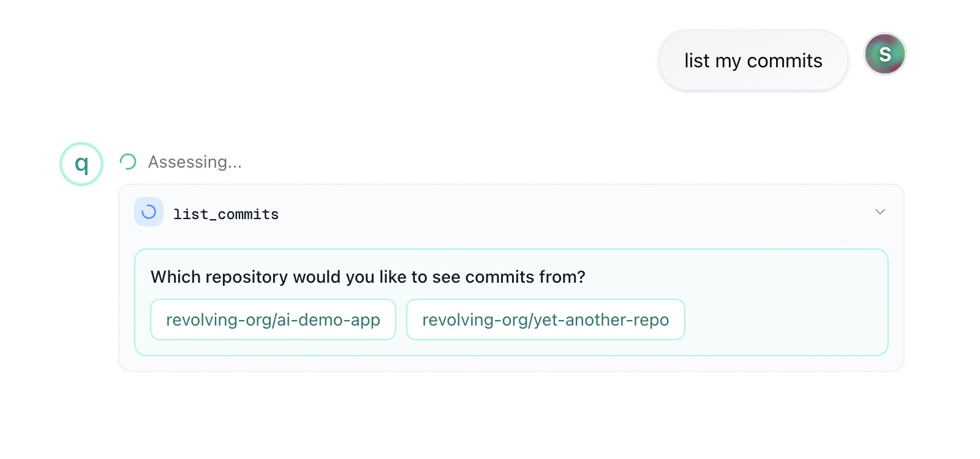Click the word "list" in the user bubble
Image resolution: width=980 pixels, height=459 pixels.
[x=697, y=61]
